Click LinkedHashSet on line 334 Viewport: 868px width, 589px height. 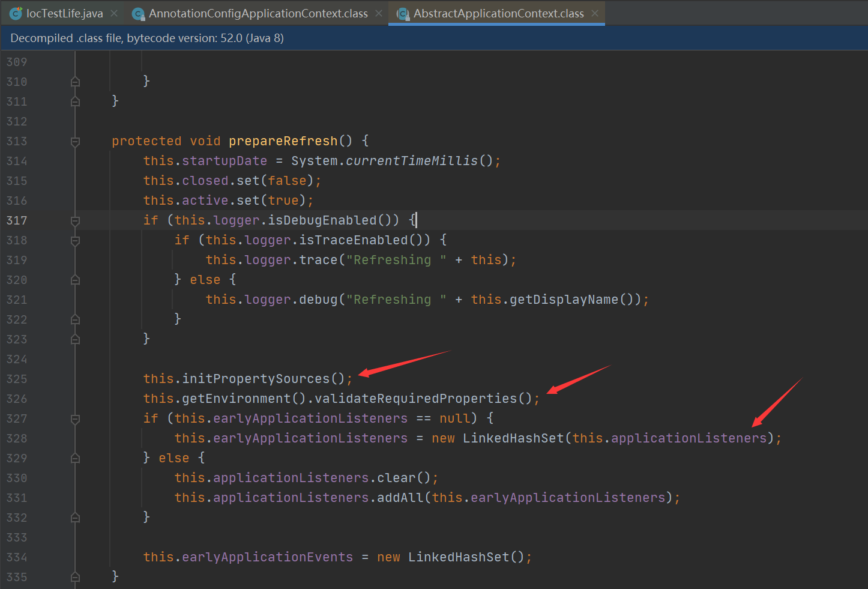click(x=459, y=557)
